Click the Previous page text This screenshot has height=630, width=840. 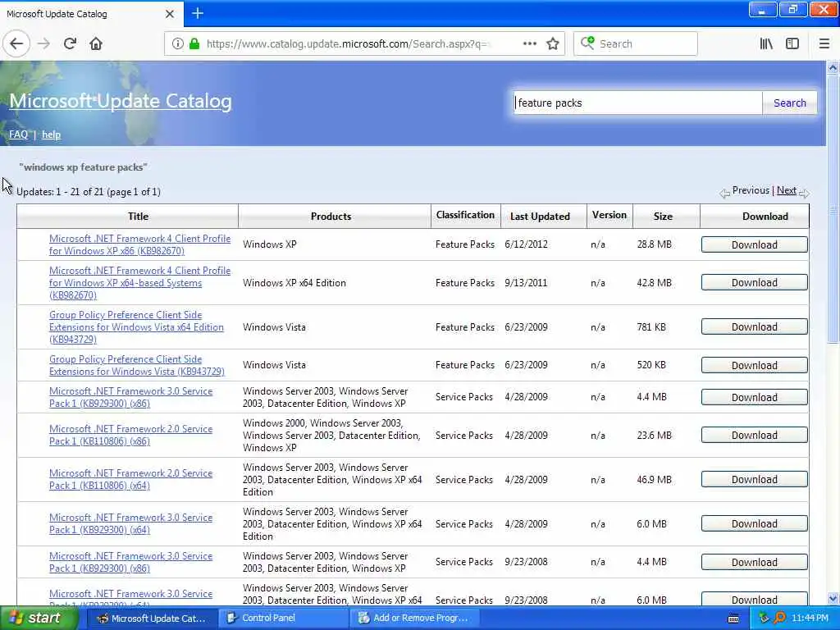[x=751, y=190]
